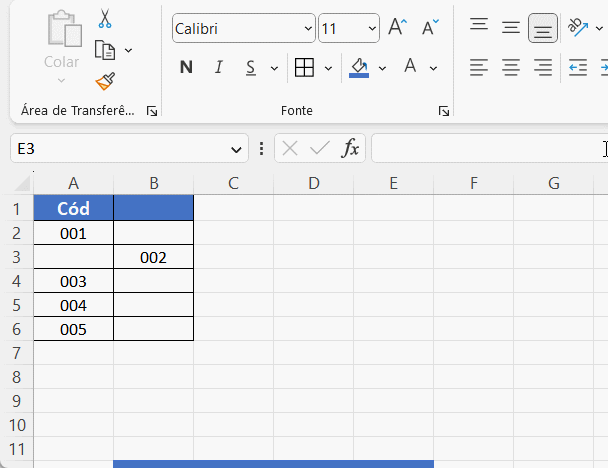The image size is (608, 468).
Task: Increase font size with the larger A icon
Action: 397,28
